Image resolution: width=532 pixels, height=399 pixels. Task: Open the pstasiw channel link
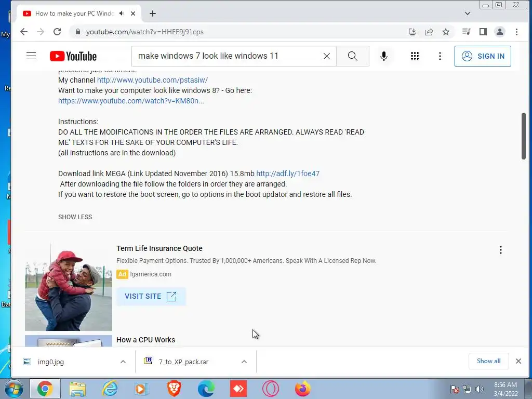coord(152,80)
